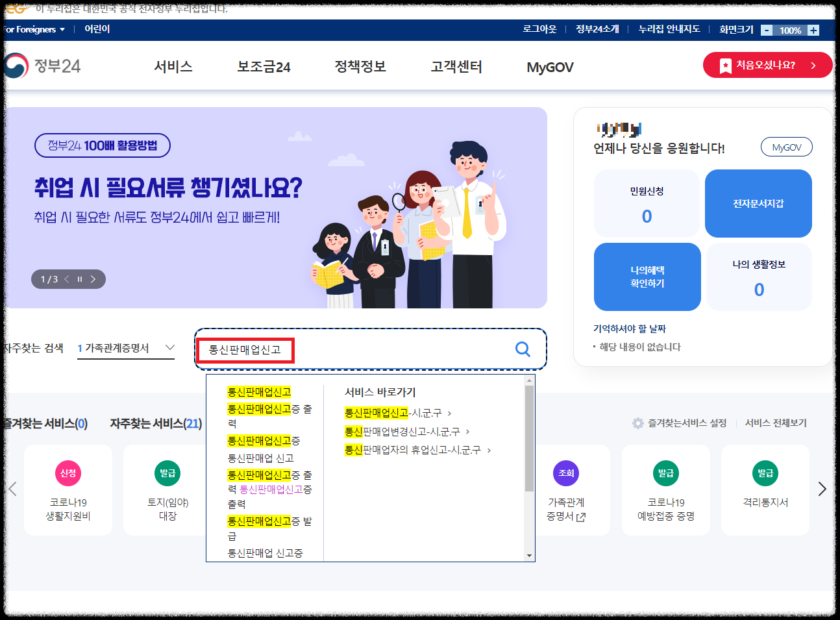Select suggestion 통신판매업 신고증
This screenshot has width=840, height=620.
pos(265,553)
